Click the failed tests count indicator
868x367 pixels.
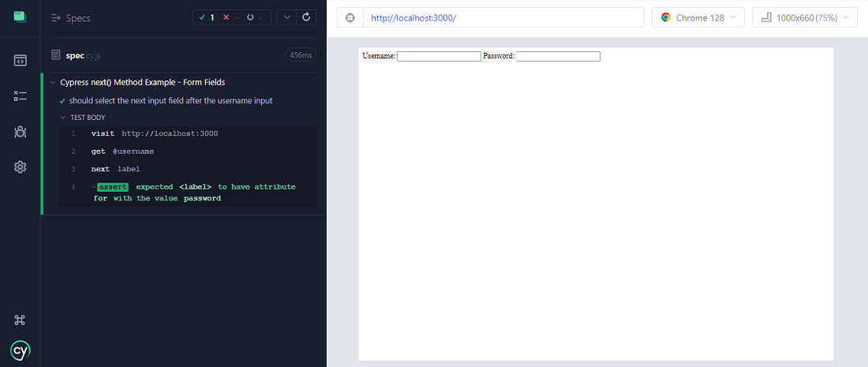tap(231, 17)
